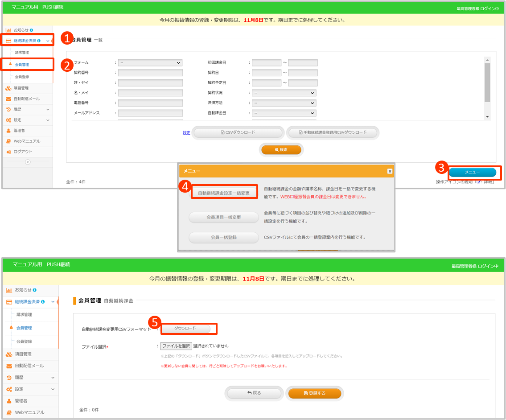The image size is (506, 420).
Task: Click the info icon beside お知らせ in the lower sidebar
Action: click(x=34, y=290)
